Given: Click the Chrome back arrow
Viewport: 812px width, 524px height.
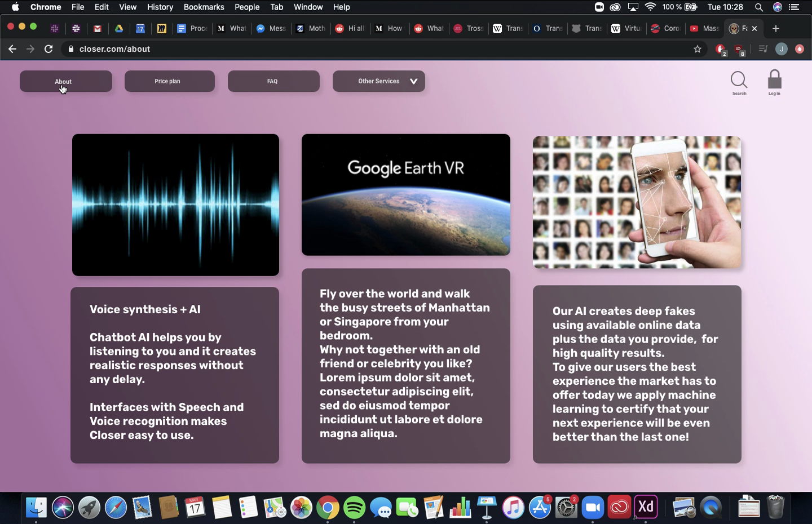Looking at the screenshot, I should pos(12,49).
